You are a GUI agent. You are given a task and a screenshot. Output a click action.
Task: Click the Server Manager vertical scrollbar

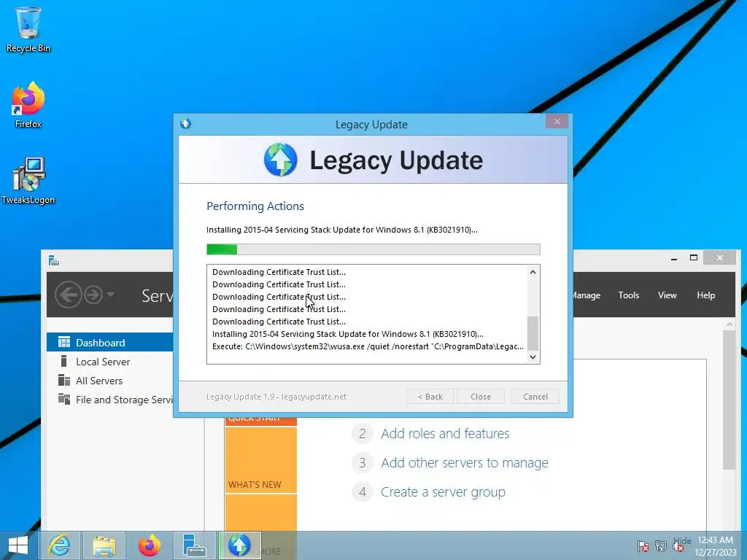tap(729, 400)
